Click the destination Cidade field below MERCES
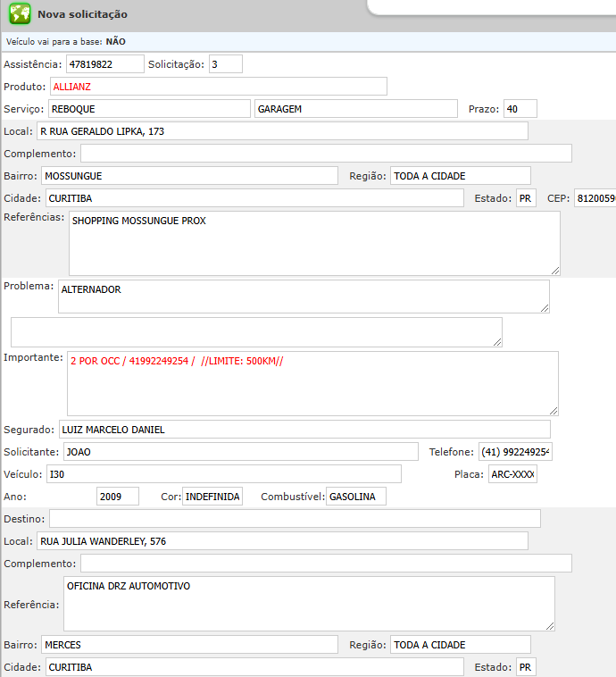Image resolution: width=616 pixels, height=677 pixels. tap(254, 667)
